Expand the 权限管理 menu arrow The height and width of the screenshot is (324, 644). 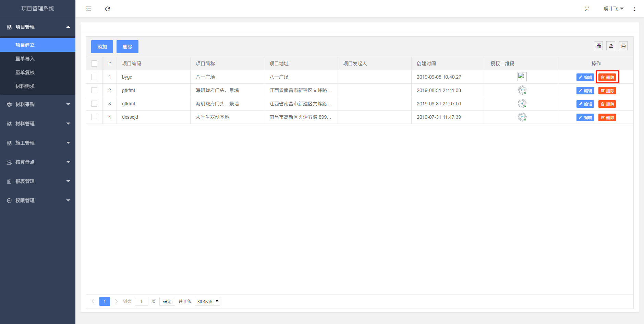[x=68, y=200]
